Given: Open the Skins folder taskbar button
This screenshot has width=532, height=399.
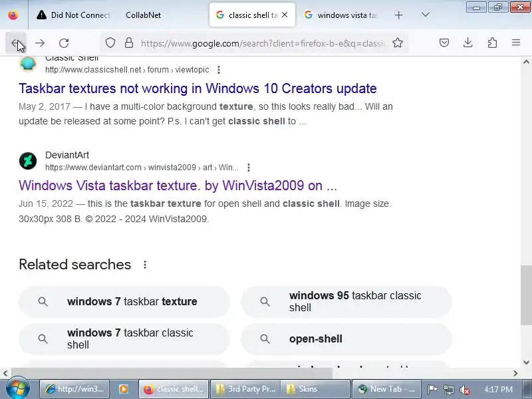Looking at the screenshot, I should pyautogui.click(x=315, y=389).
